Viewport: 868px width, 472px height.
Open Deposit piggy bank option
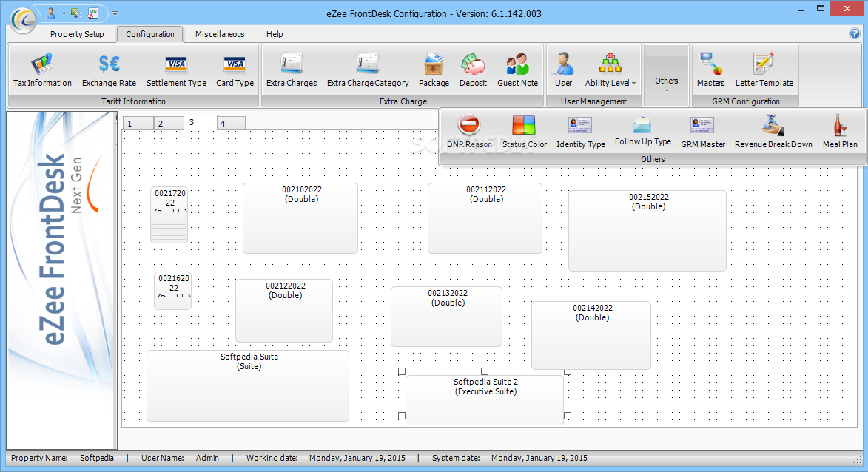click(x=473, y=70)
